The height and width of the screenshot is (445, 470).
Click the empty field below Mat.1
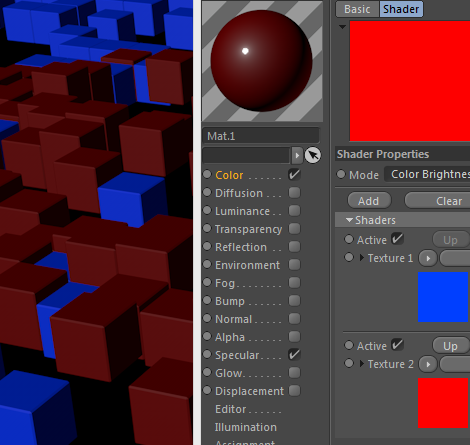click(x=246, y=155)
